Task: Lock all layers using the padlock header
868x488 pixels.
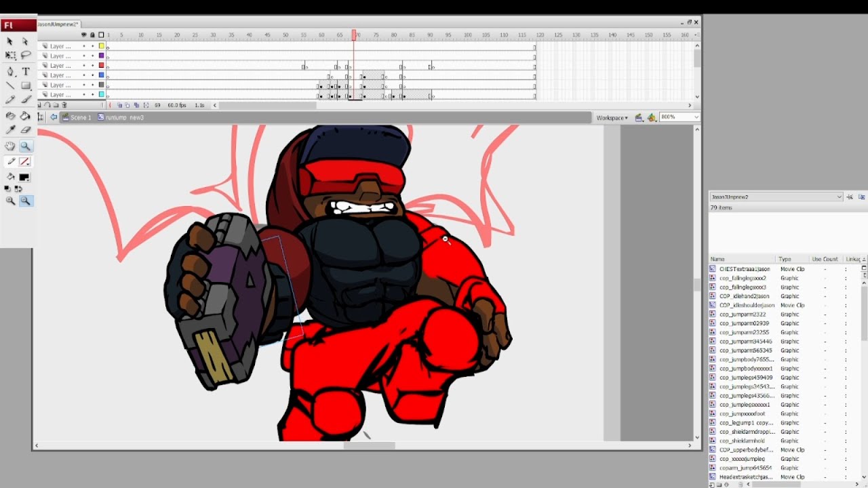Action: [92, 35]
